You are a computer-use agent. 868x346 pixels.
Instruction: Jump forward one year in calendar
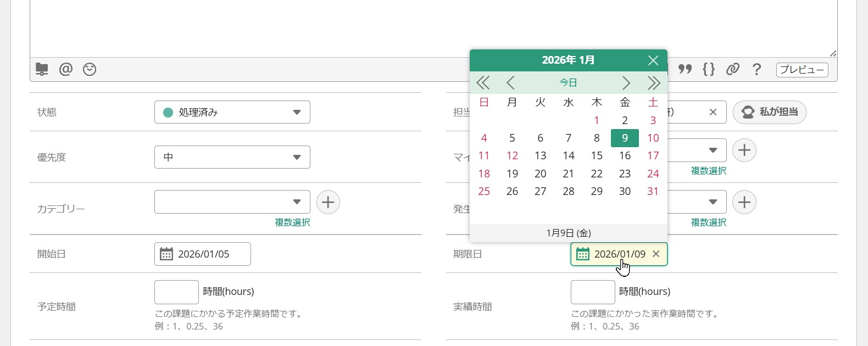pyautogui.click(x=653, y=83)
